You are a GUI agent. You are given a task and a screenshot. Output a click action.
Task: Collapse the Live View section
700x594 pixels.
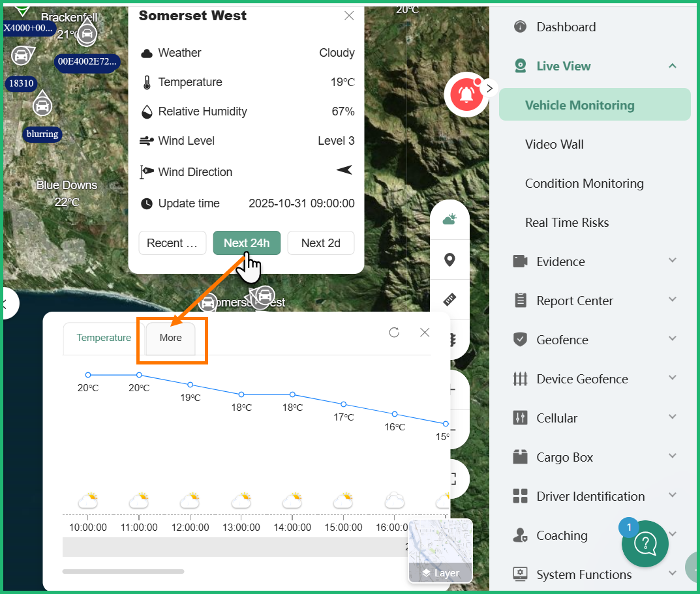click(x=672, y=66)
